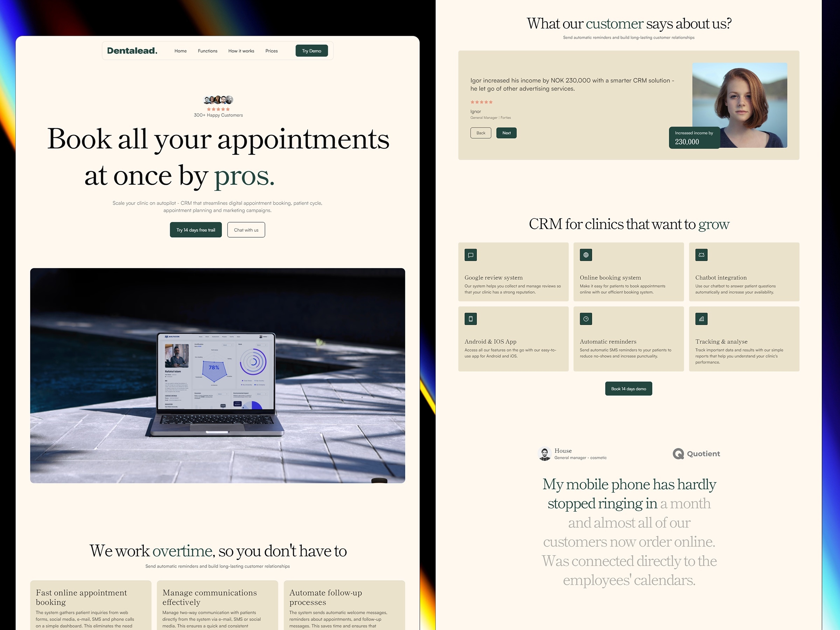This screenshot has height=630, width=840.
Task: Click the Next navigation button in testimonial
Action: pyautogui.click(x=506, y=132)
